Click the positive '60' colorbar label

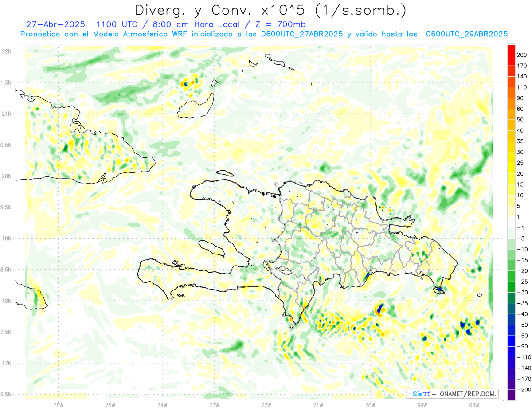(520, 109)
